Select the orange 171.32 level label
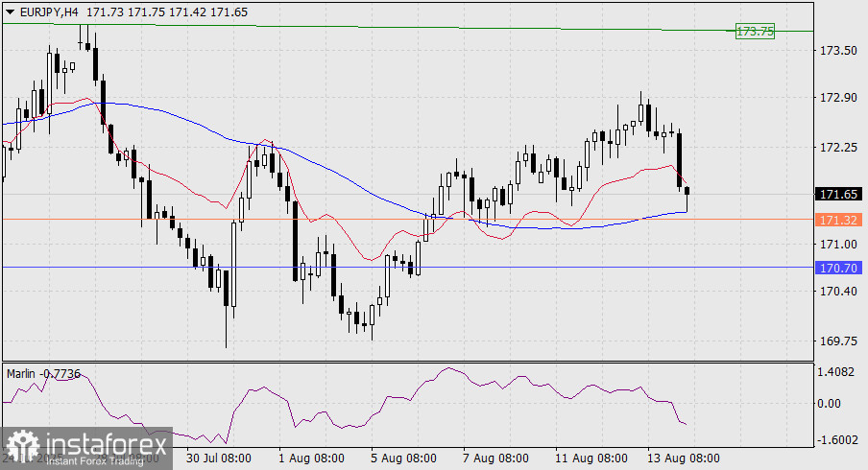This screenshot has height=470, width=868. 838,220
